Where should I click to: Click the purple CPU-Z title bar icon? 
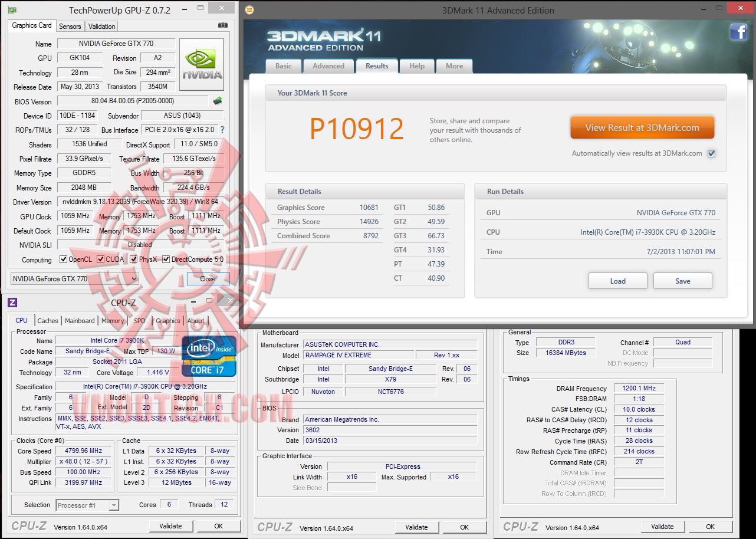coord(12,303)
